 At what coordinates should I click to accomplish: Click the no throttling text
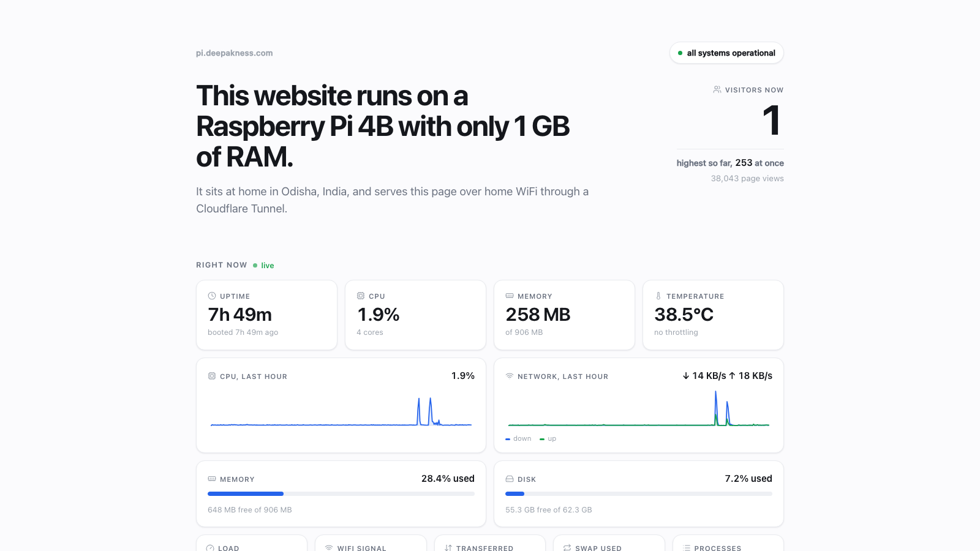pos(676,332)
